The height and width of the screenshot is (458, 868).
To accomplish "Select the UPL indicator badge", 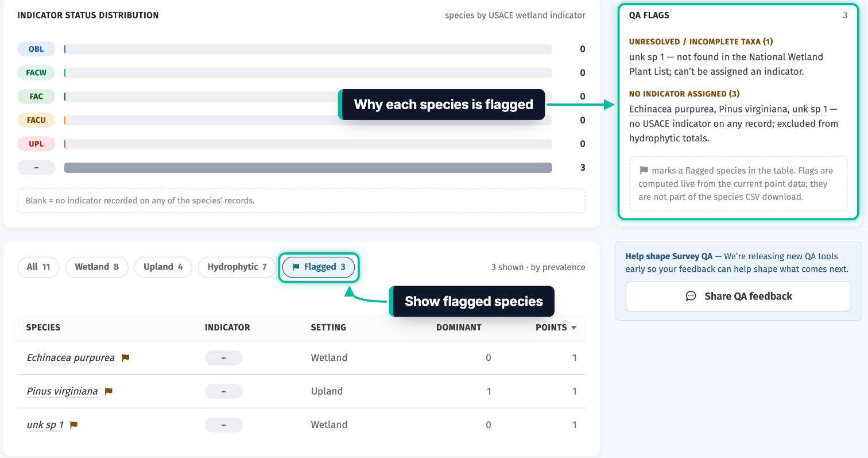I will click(36, 144).
